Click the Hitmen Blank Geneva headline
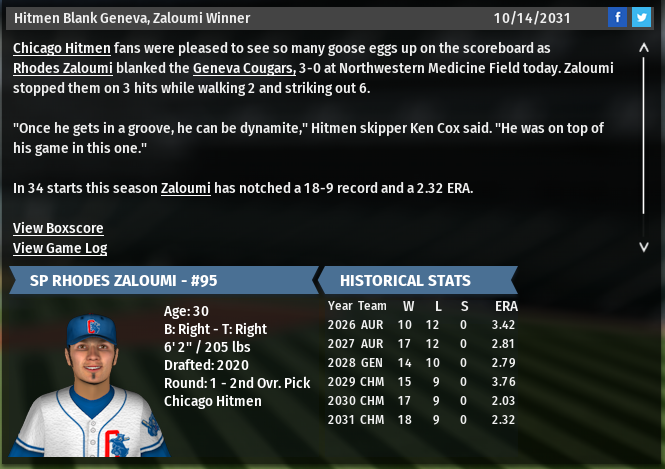 (132, 18)
